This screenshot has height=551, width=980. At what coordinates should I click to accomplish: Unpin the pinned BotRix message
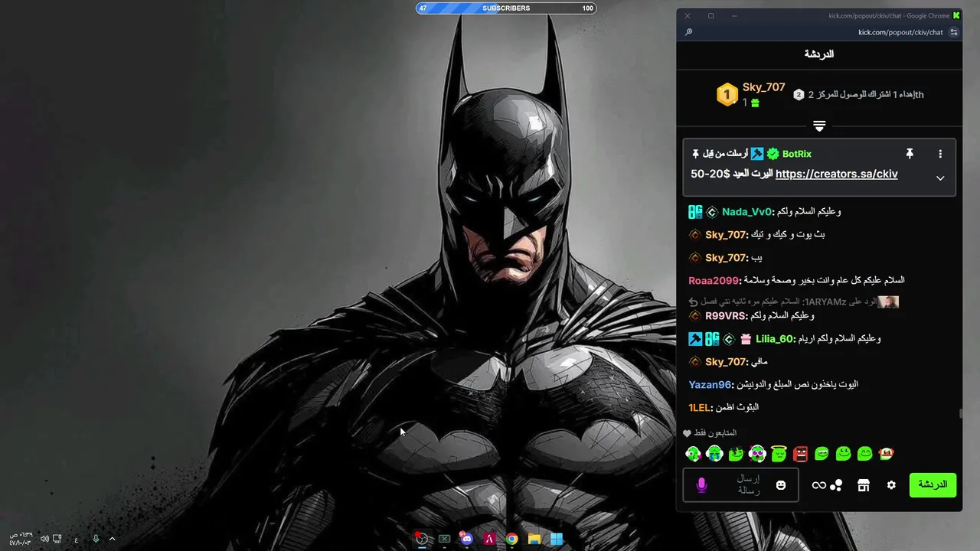[x=910, y=154]
